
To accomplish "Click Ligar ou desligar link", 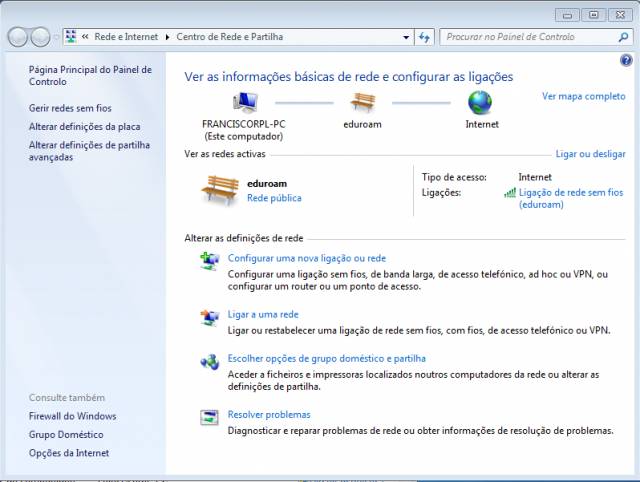I will click(590, 154).
